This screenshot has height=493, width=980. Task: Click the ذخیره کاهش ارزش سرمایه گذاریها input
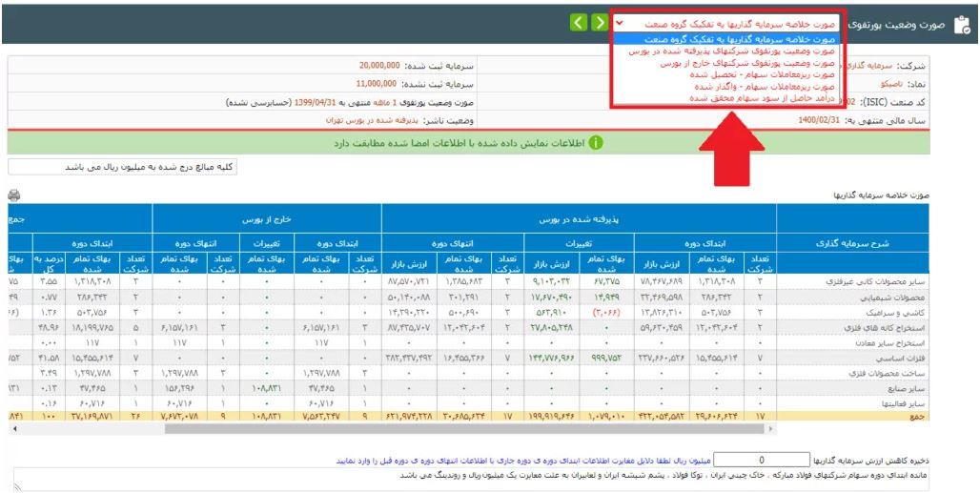[762, 460]
